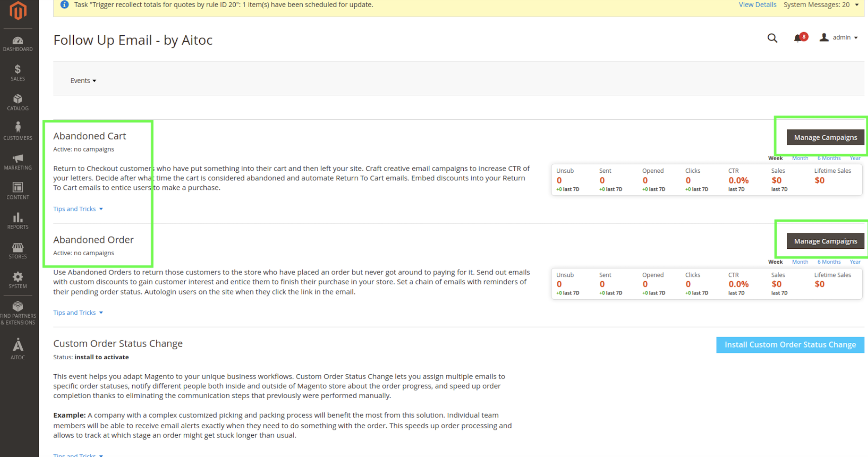The width and height of the screenshot is (868, 457).
Task: Click the search magnifier icon
Action: pyautogui.click(x=772, y=38)
